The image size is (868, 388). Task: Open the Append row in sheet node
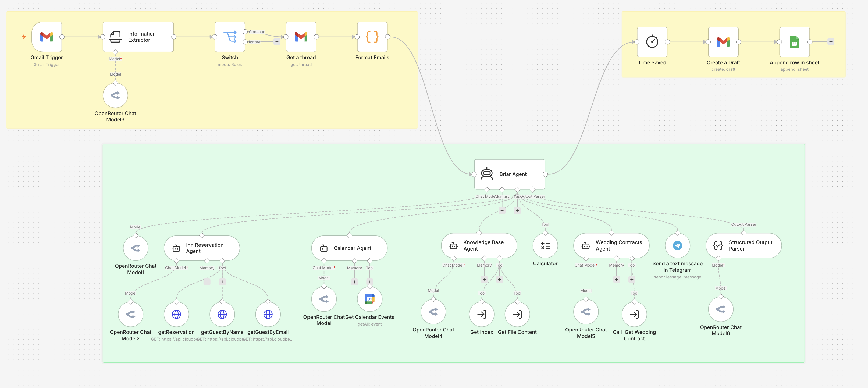pyautogui.click(x=794, y=42)
